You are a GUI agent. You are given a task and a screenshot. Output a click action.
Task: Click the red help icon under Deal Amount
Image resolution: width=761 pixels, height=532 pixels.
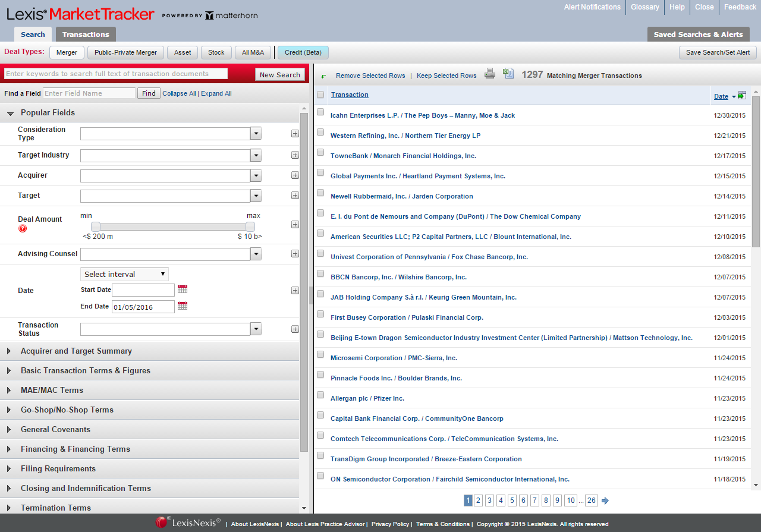[x=23, y=229]
